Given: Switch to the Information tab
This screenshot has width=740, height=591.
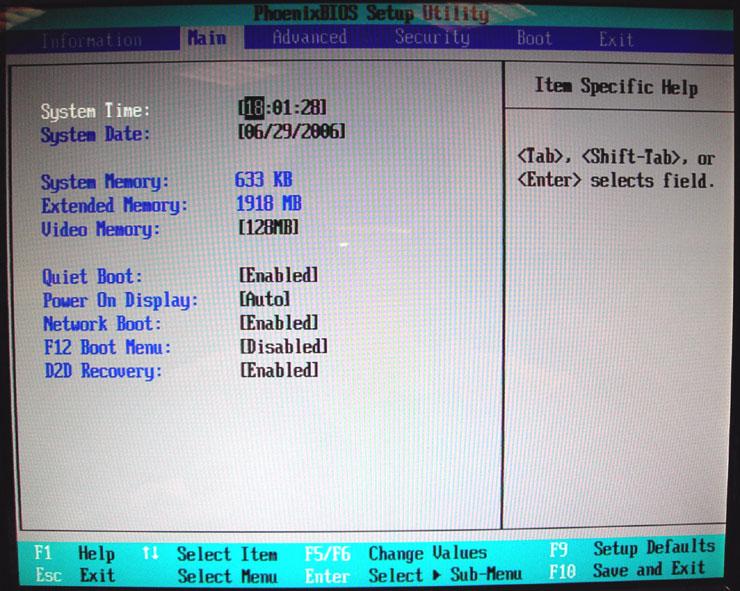Looking at the screenshot, I should click(92, 41).
